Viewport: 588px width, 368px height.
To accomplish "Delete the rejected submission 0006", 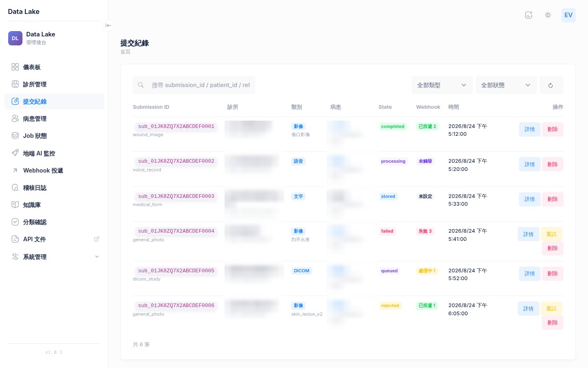I will (x=552, y=323).
